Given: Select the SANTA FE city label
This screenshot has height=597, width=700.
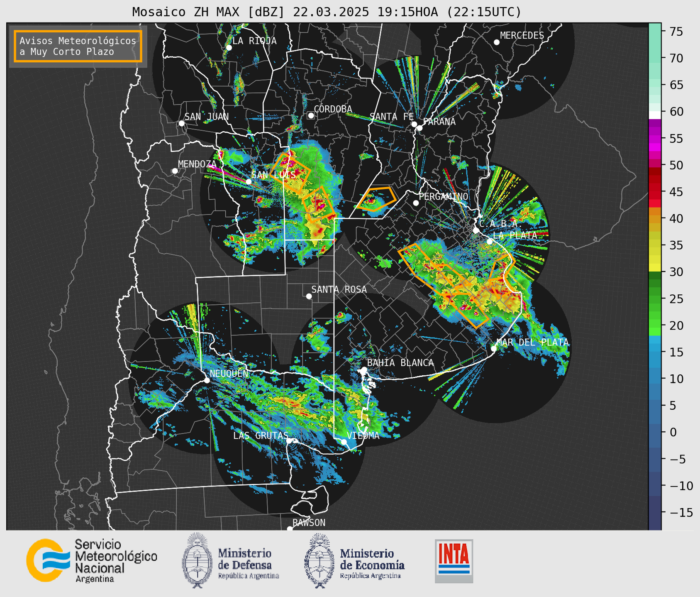Looking at the screenshot, I should pyautogui.click(x=392, y=117).
